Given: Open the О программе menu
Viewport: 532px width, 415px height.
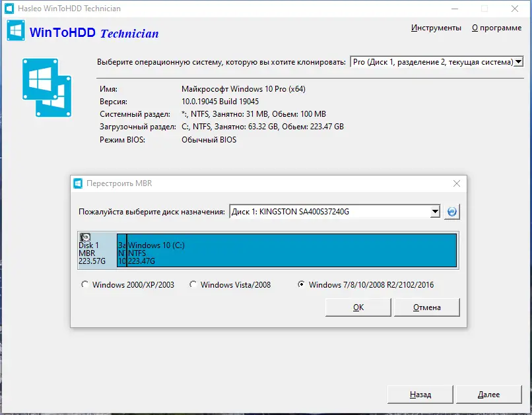Looking at the screenshot, I should coord(497,28).
